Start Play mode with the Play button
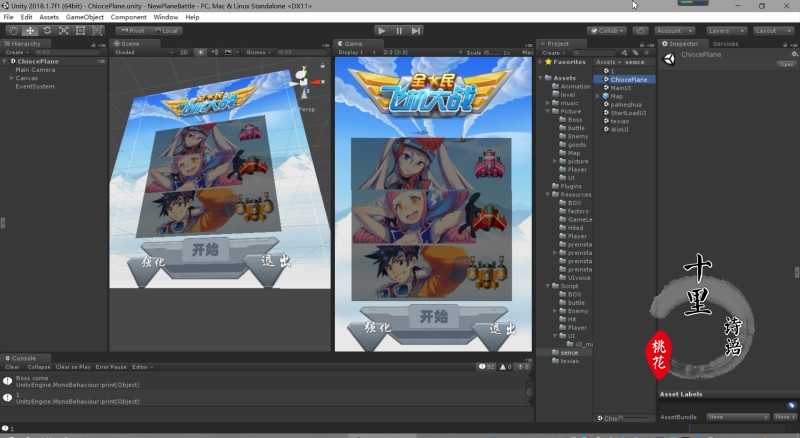The height and width of the screenshot is (438, 800). (382, 31)
